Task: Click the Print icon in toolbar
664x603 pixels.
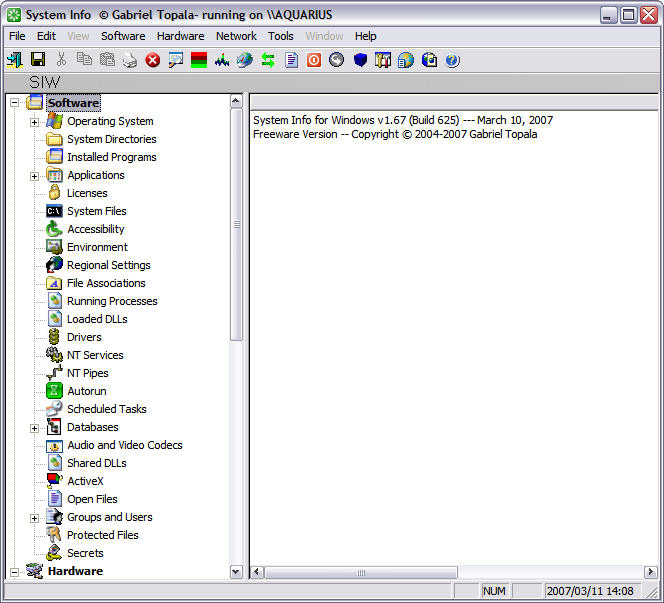Action: (x=130, y=60)
